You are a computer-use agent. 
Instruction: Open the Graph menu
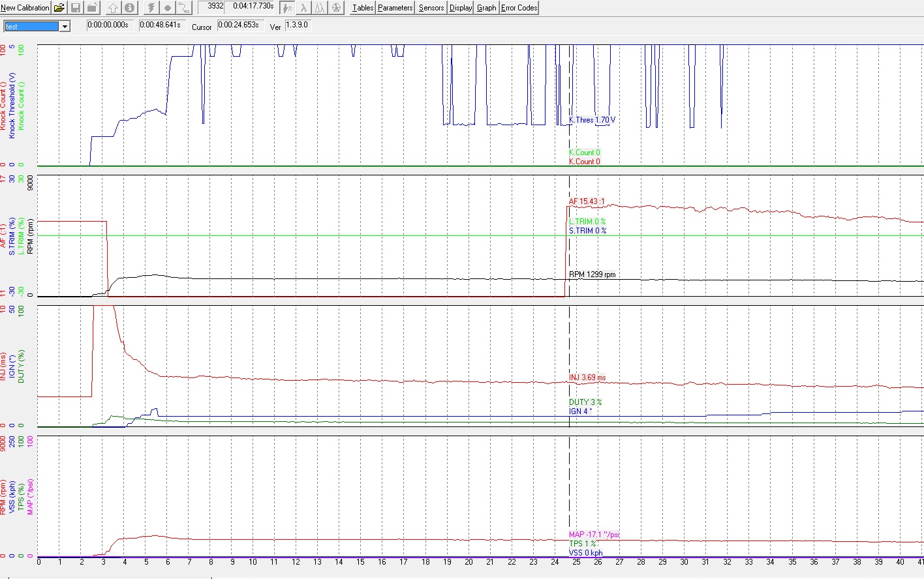tap(486, 8)
